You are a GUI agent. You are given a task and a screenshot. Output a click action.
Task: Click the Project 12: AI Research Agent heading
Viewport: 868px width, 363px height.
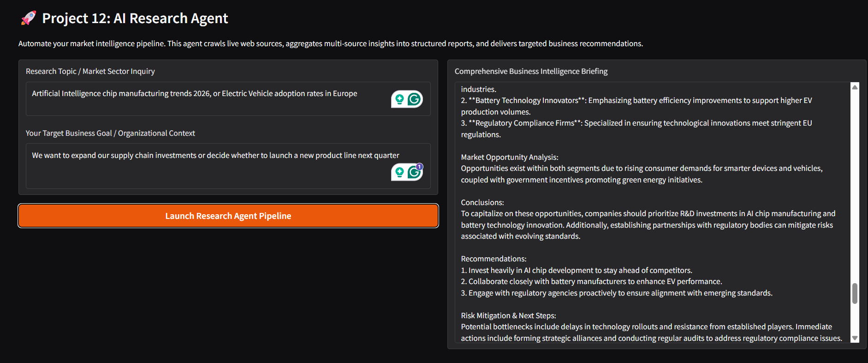coord(135,18)
